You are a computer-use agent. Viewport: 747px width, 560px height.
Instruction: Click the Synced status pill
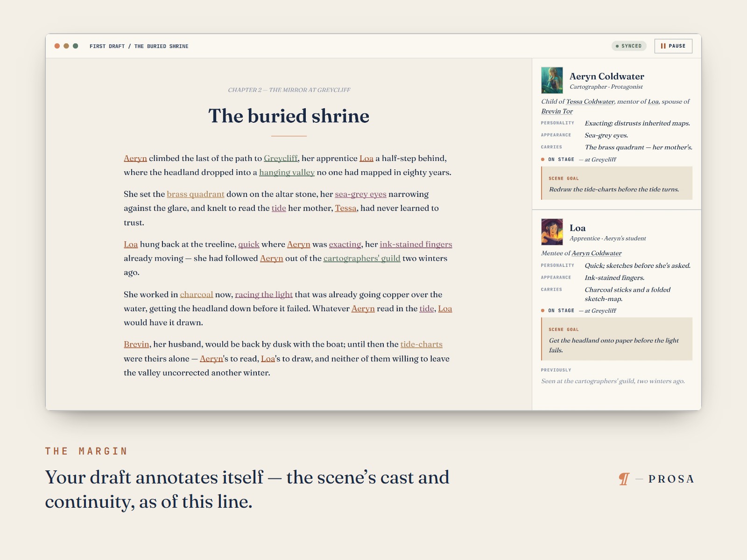coord(629,46)
